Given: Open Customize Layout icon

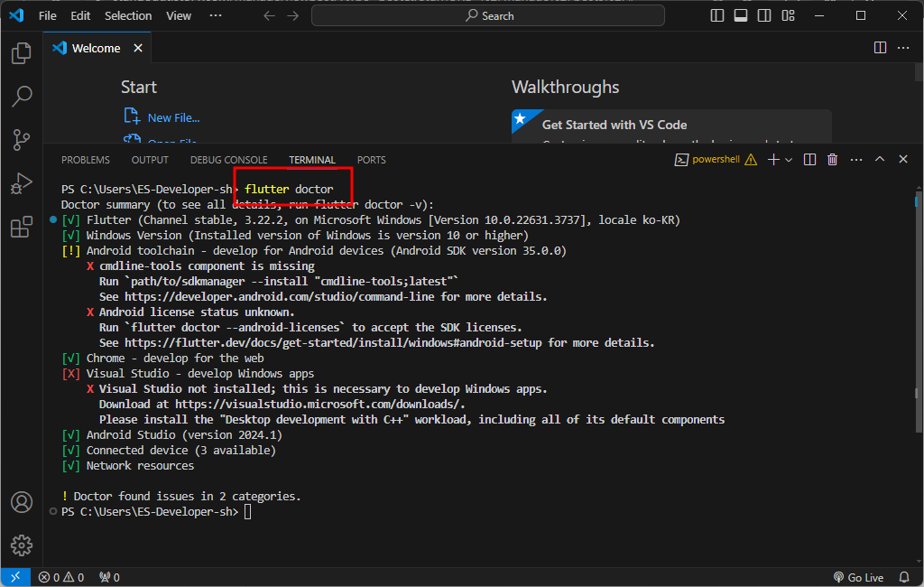Looking at the screenshot, I should point(788,16).
